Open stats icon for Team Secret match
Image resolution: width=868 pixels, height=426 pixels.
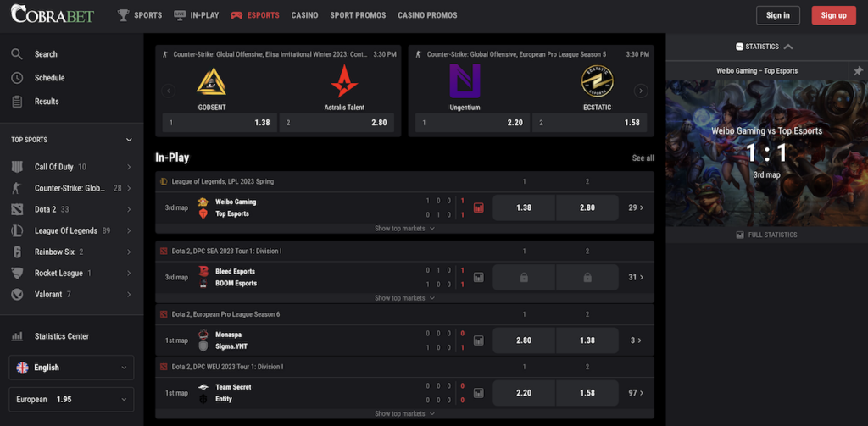click(479, 393)
